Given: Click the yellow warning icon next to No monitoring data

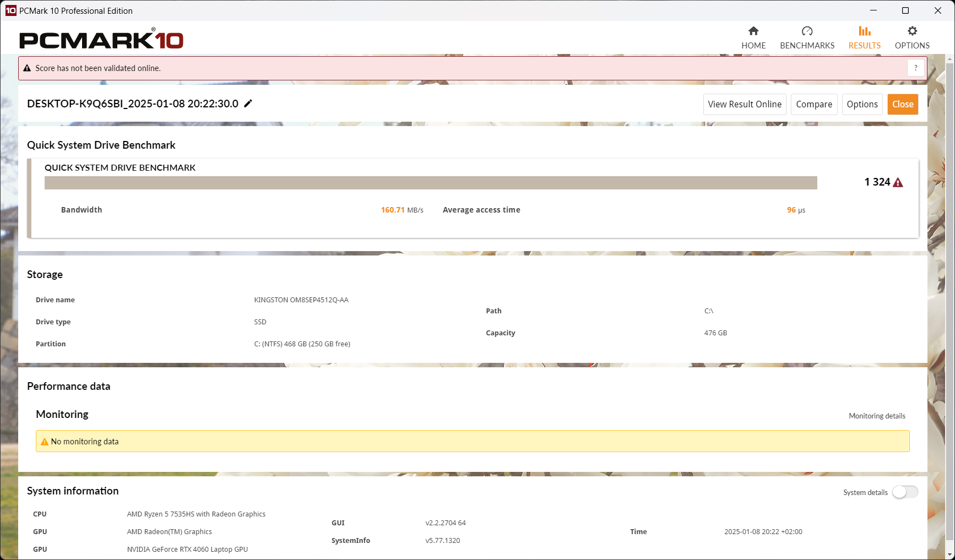Looking at the screenshot, I should tap(45, 442).
